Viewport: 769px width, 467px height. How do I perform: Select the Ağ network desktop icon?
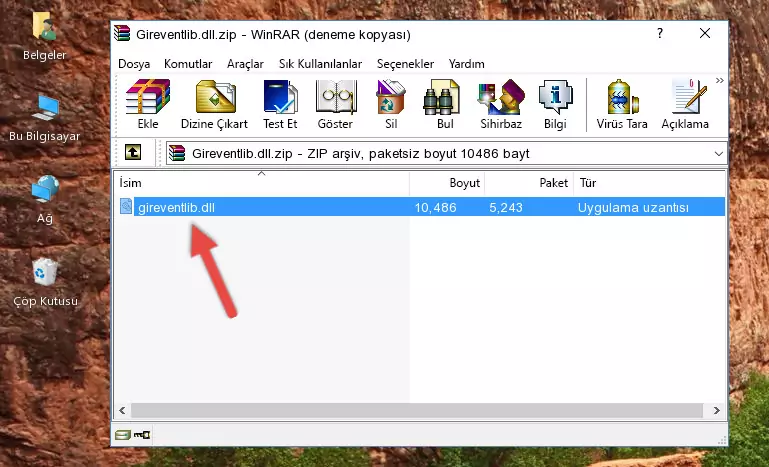point(45,200)
